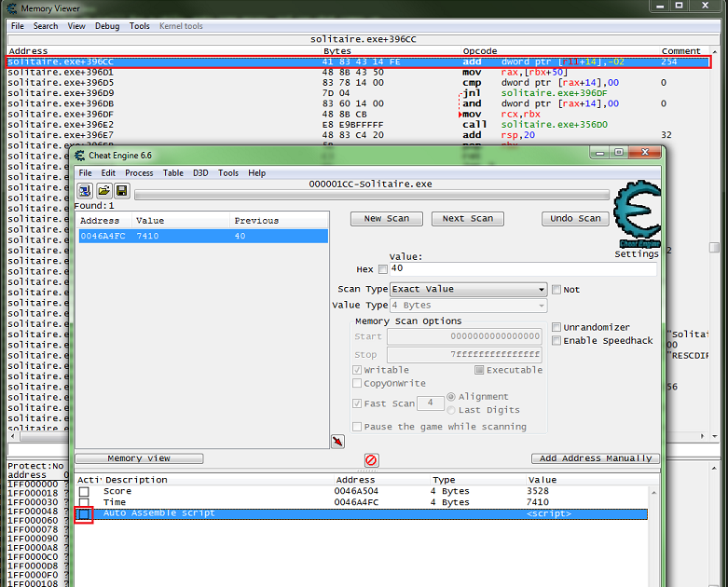
Task: Open the D3D menu
Action: [x=200, y=173]
